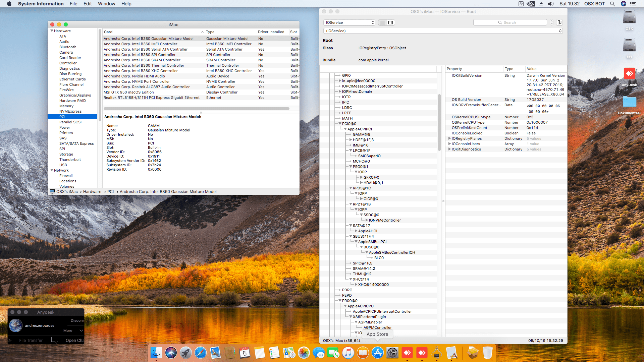Collapse the PCI0@0 tree node
The width and height of the screenshot is (644, 362).
[340, 124]
